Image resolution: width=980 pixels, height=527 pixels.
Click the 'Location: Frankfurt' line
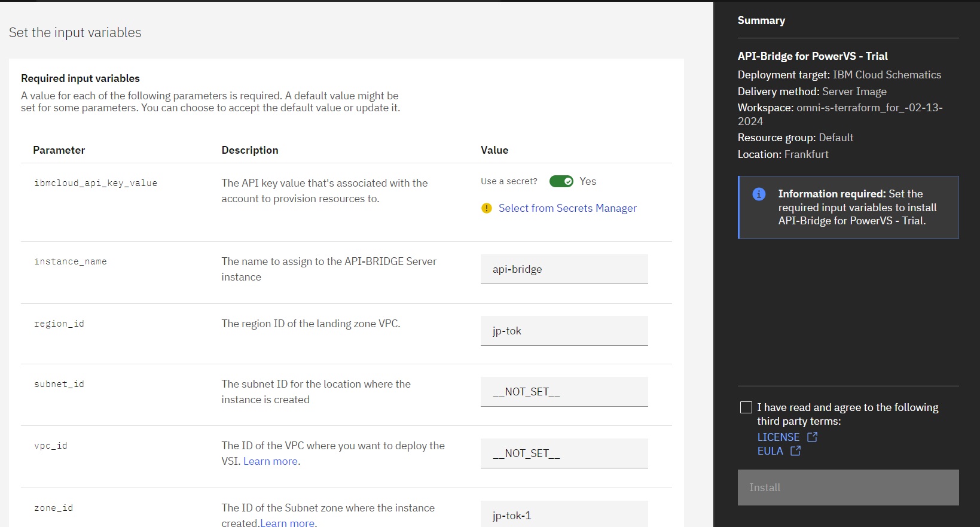[783, 154]
